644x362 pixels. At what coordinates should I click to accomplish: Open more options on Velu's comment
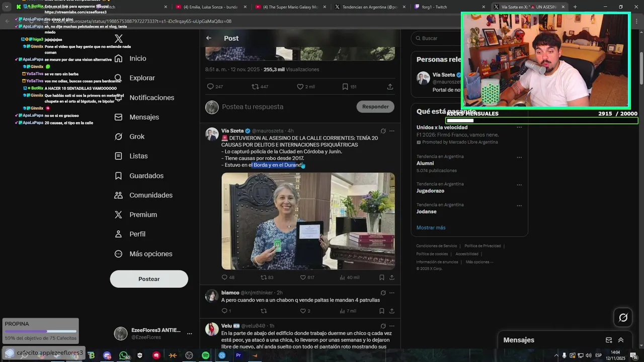pos(392,326)
